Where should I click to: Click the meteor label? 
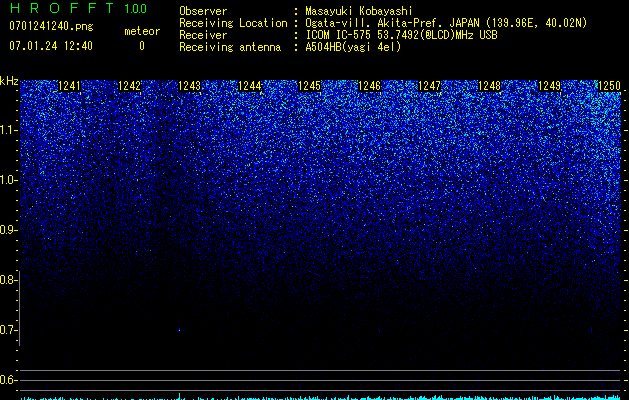point(142,31)
